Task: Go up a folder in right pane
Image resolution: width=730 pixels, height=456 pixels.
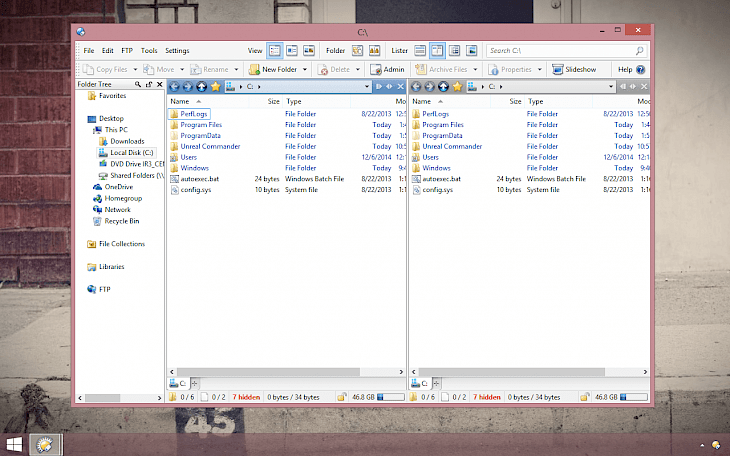Action: coord(443,86)
